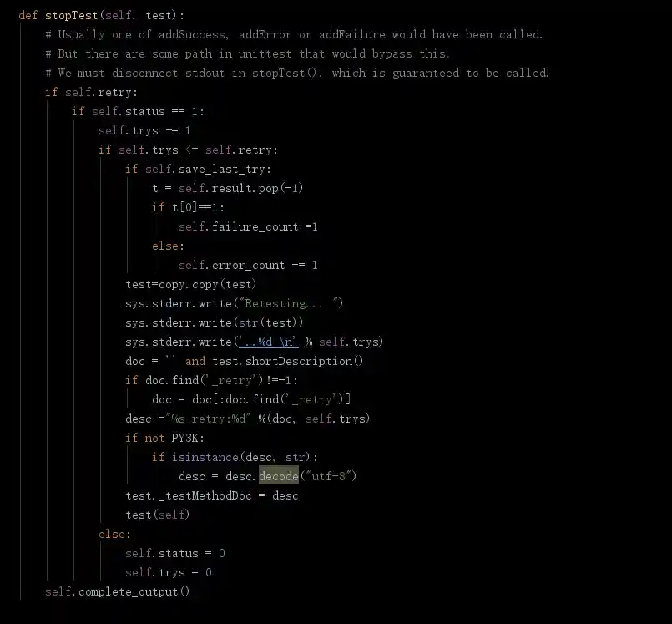Click the test(self) call line
Image resolution: width=672 pixels, height=624 pixels.
point(157,515)
